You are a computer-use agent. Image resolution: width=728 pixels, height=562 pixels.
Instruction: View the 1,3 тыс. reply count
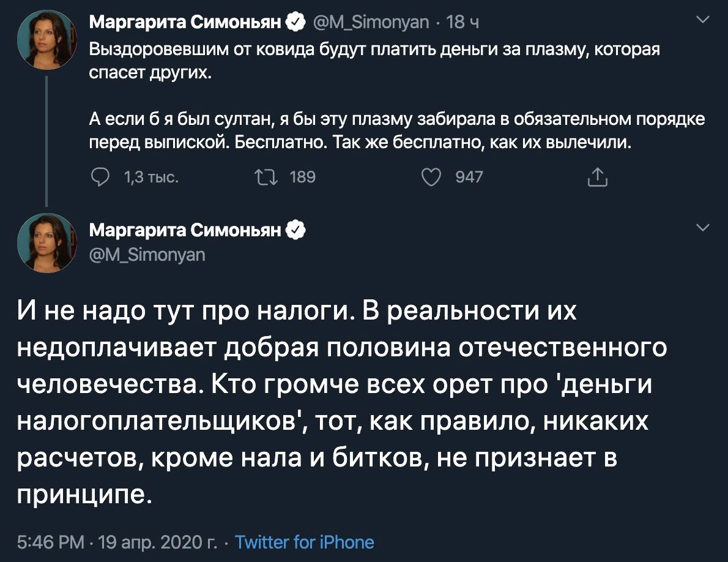(151, 178)
